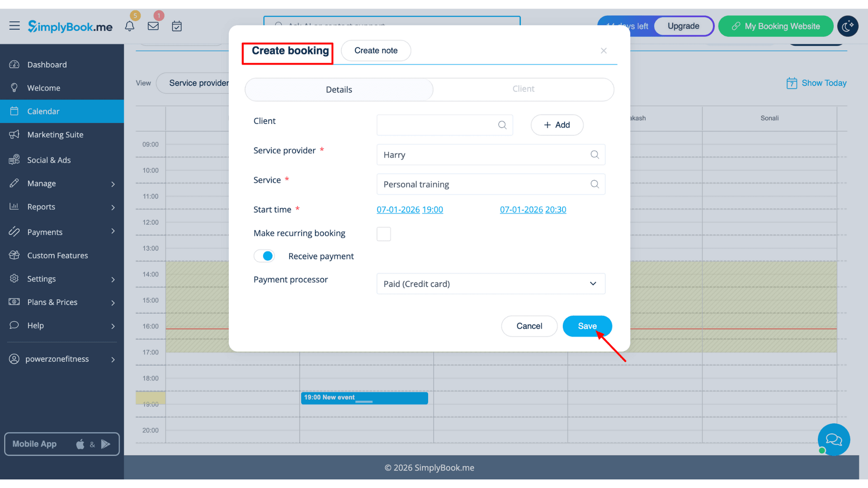The width and height of the screenshot is (868, 488).
Task: Click the Add client button
Action: pyautogui.click(x=557, y=125)
